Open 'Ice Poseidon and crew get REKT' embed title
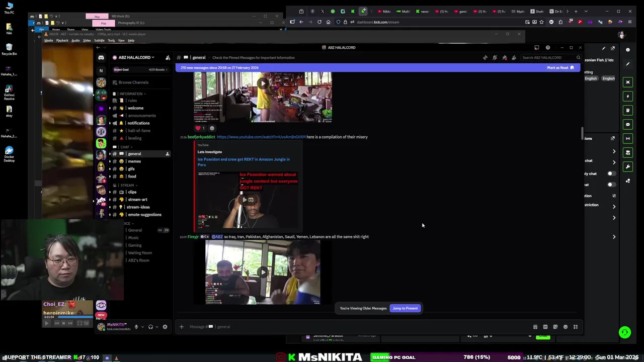This screenshot has width=644, height=362. point(244,162)
